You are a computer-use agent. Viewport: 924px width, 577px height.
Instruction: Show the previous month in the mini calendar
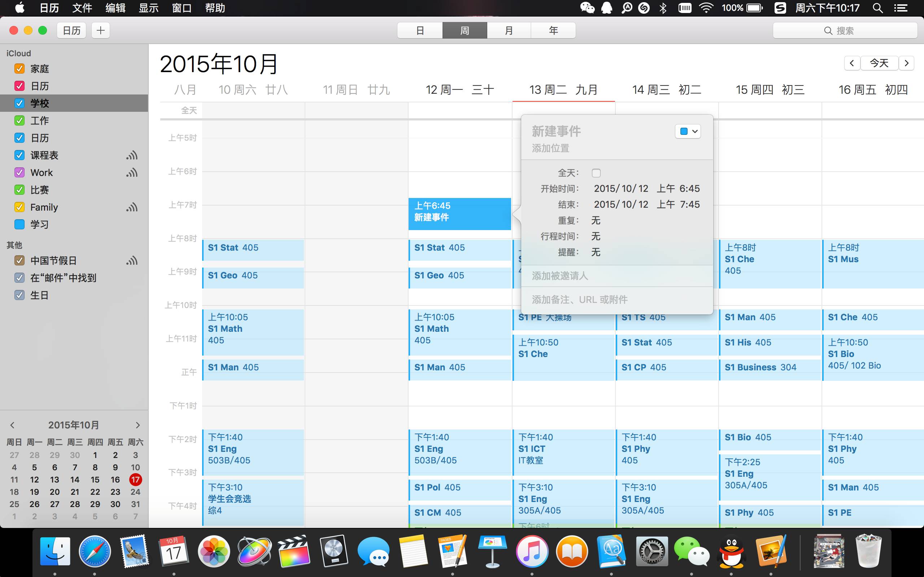coord(12,425)
